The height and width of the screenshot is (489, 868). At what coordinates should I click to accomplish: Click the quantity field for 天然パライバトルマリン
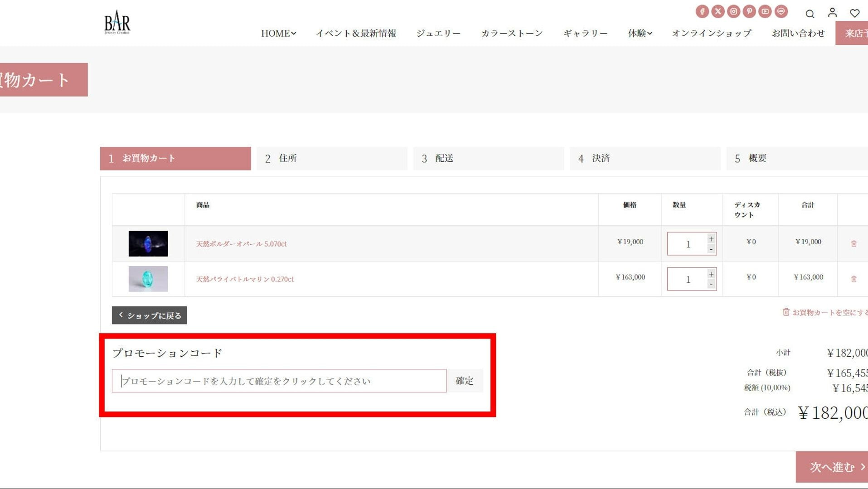pos(687,279)
